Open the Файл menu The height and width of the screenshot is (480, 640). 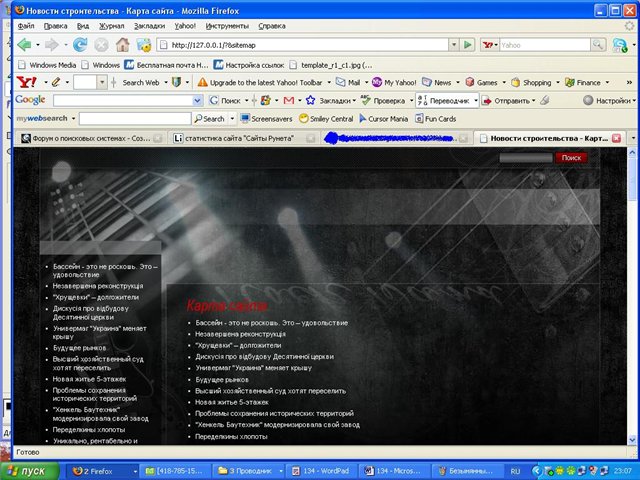click(26, 26)
